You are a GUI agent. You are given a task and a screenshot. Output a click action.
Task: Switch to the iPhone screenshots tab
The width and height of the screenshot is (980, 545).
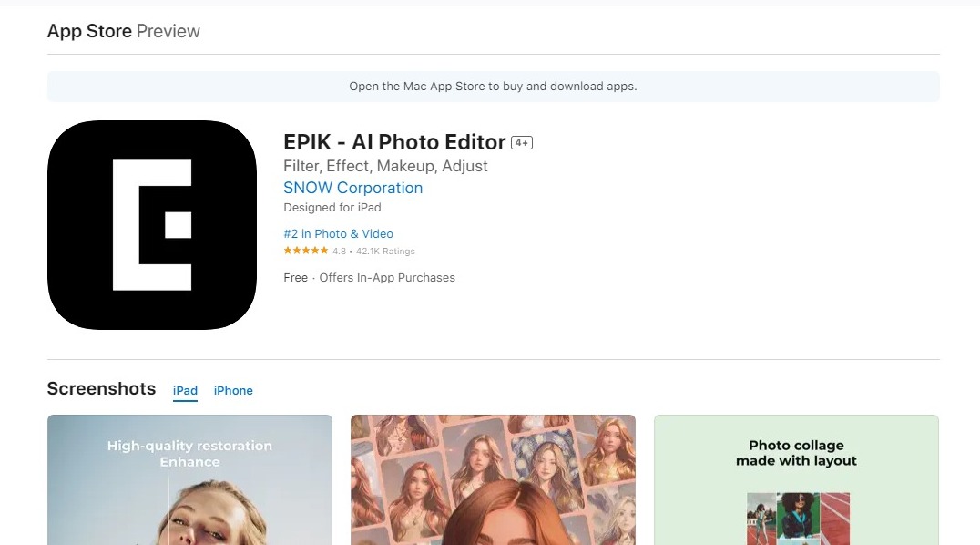pyautogui.click(x=233, y=390)
